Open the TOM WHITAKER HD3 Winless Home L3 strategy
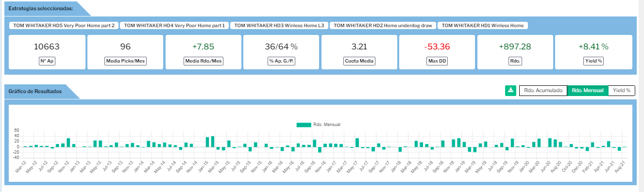 click(279, 25)
